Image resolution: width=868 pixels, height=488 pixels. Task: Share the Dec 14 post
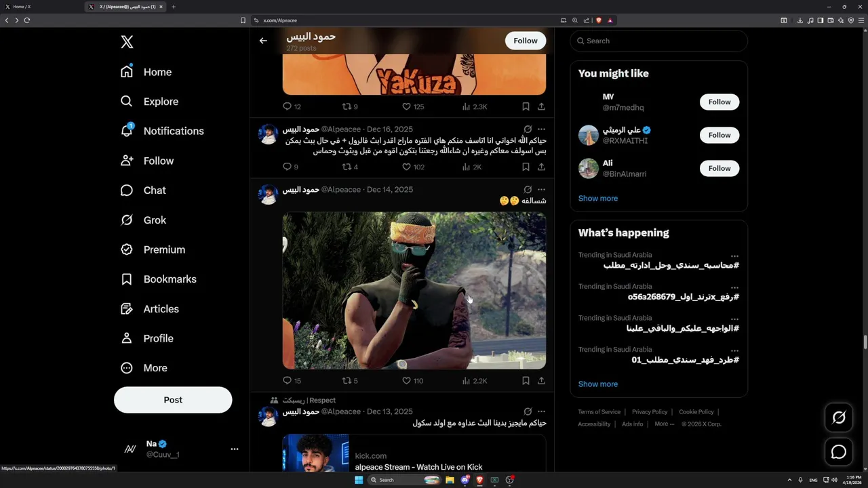click(541, 381)
